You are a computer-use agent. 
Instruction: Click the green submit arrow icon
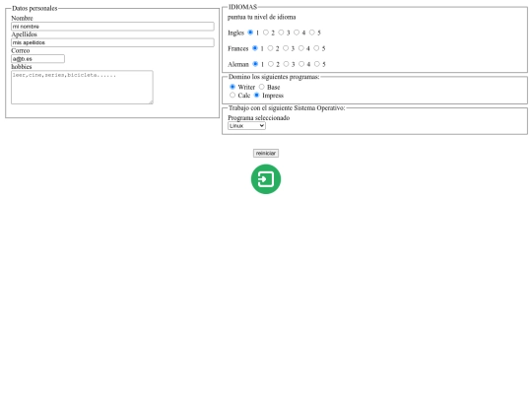266,179
